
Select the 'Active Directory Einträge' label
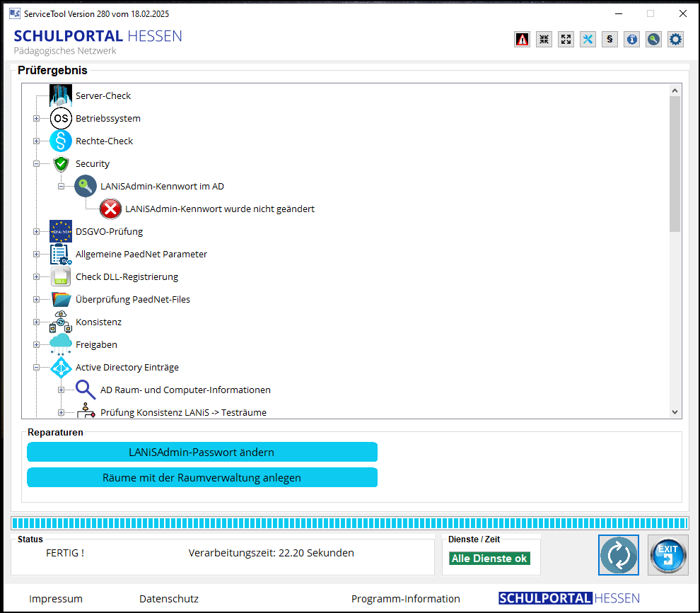[x=127, y=368]
